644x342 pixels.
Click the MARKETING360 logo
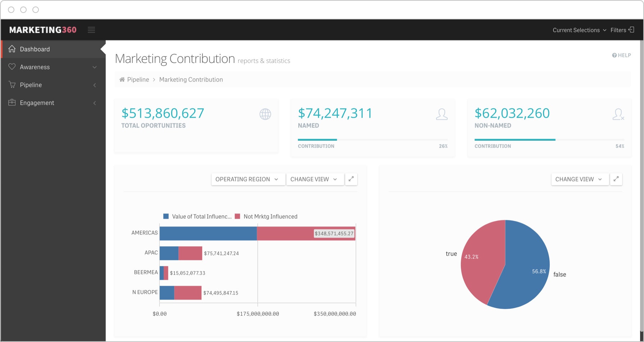pyautogui.click(x=43, y=30)
